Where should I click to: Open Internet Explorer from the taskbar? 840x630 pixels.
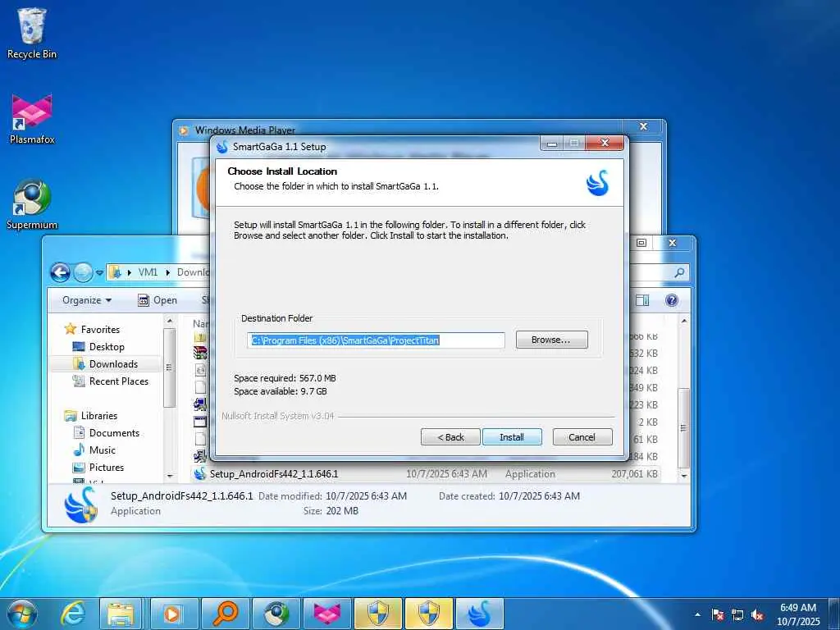pyautogui.click(x=72, y=614)
